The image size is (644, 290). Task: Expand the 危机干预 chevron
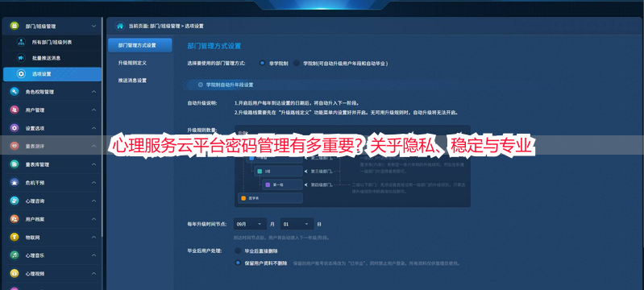coord(93,182)
